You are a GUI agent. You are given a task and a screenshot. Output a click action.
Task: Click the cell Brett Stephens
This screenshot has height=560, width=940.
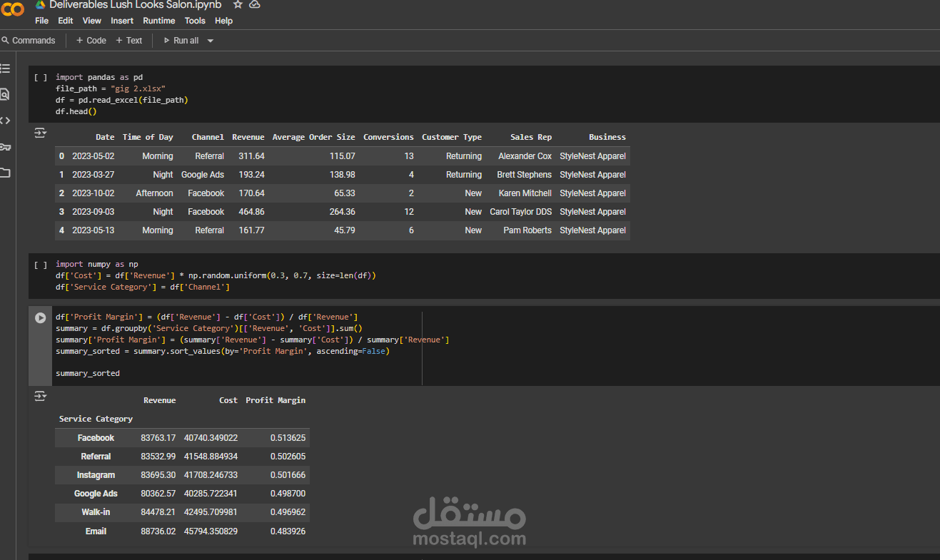click(x=524, y=175)
